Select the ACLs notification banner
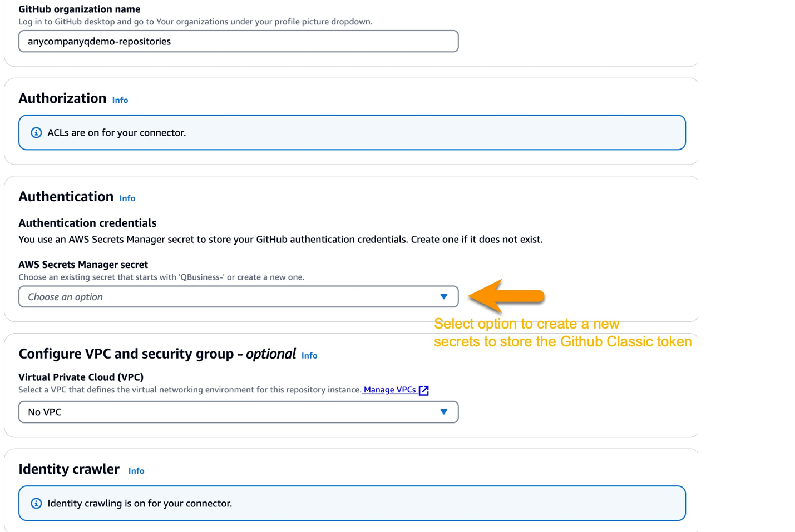795x532 pixels. coord(352,132)
